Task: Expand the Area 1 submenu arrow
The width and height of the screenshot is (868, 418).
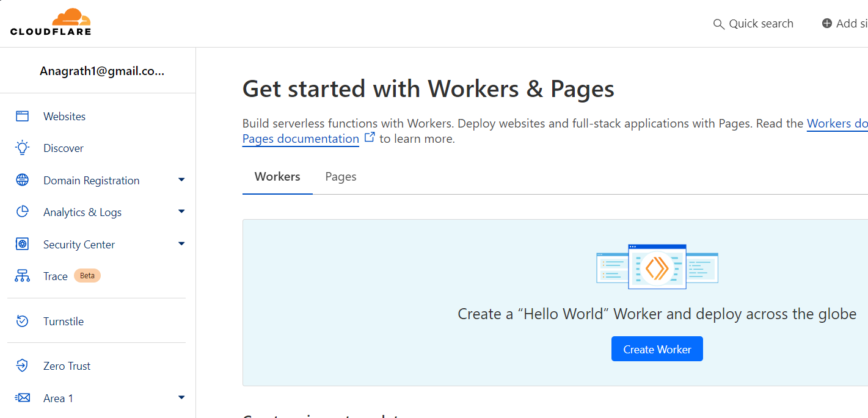Action: pos(181,397)
